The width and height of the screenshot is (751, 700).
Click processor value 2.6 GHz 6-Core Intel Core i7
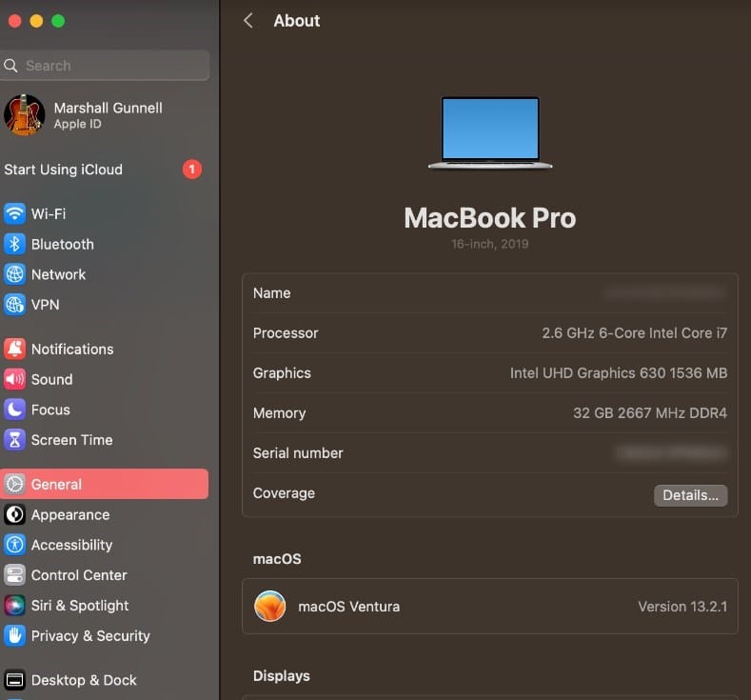coord(634,332)
